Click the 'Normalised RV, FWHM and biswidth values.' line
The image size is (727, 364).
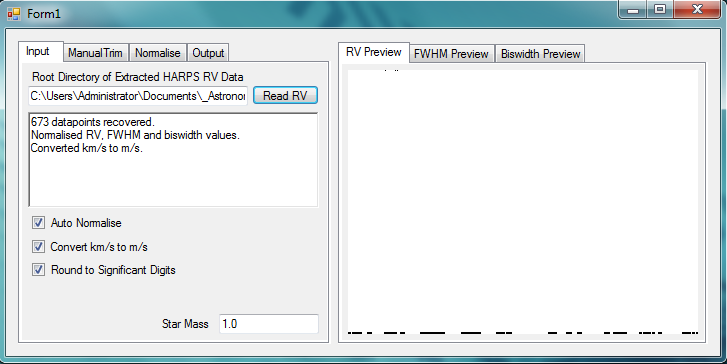[135, 135]
